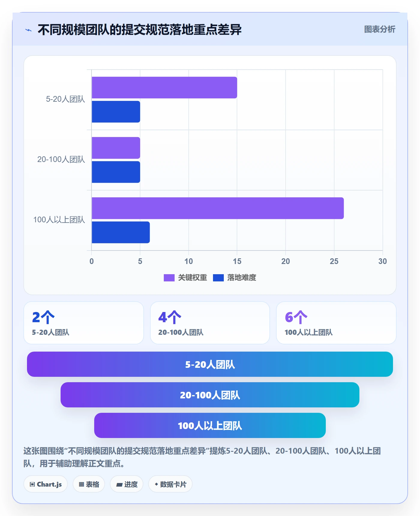
Task: Toggle the 关键权重 legend swatch
Action: pos(169,278)
